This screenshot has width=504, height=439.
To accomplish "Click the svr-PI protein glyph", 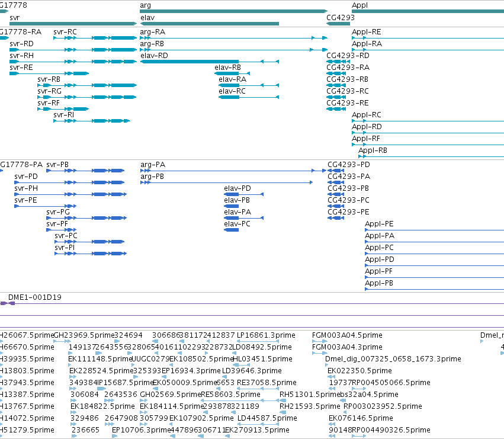I will pos(91,254).
